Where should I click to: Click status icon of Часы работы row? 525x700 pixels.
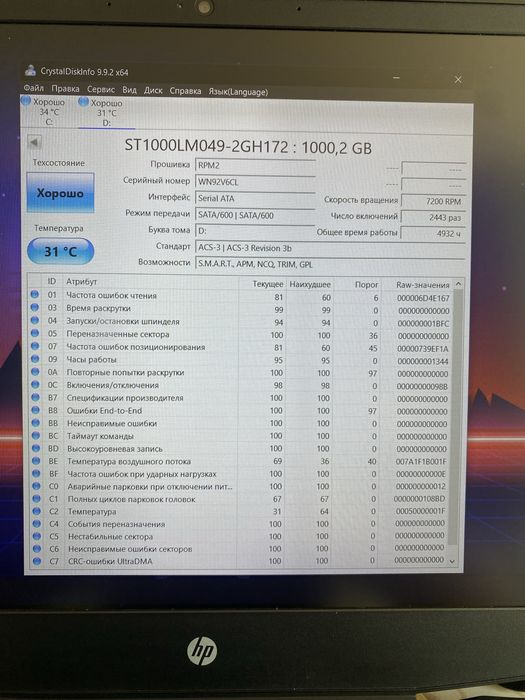(35, 358)
